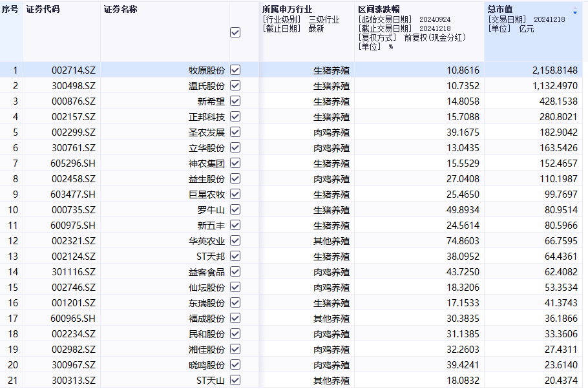Click the 新希望 security name cell

click(x=211, y=101)
